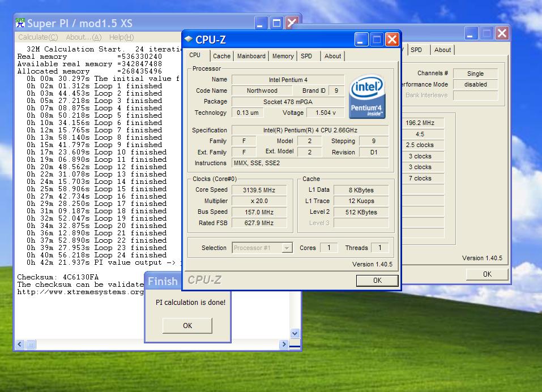This screenshot has width=542, height=392.
Task: Click the L1 Data value 8 KBytes
Action: (x=361, y=190)
